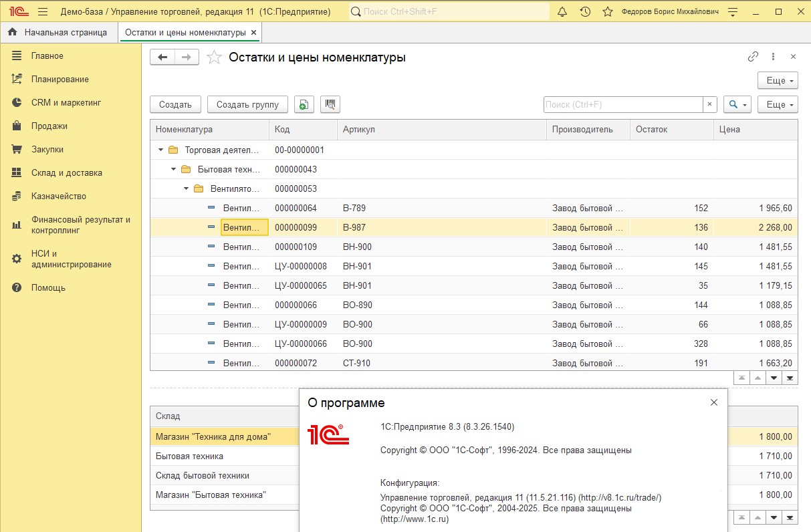This screenshot has height=532, width=811.
Task: Go forward with the right arrow button
Action: 187,57
